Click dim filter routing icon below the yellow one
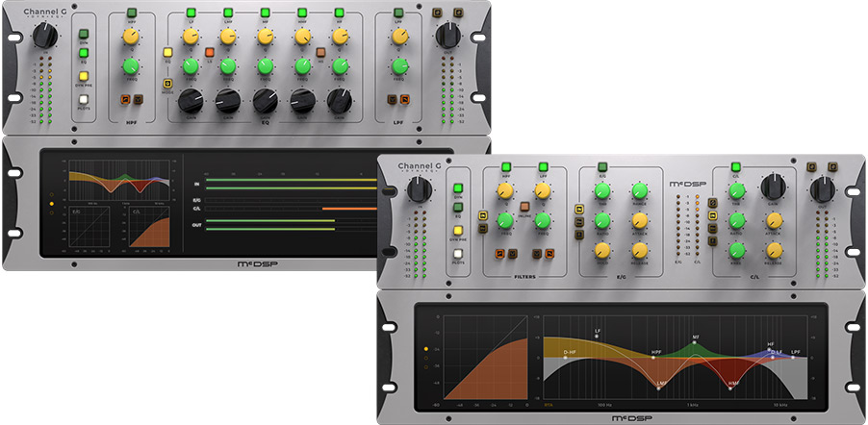The image size is (868, 425). coord(483,228)
